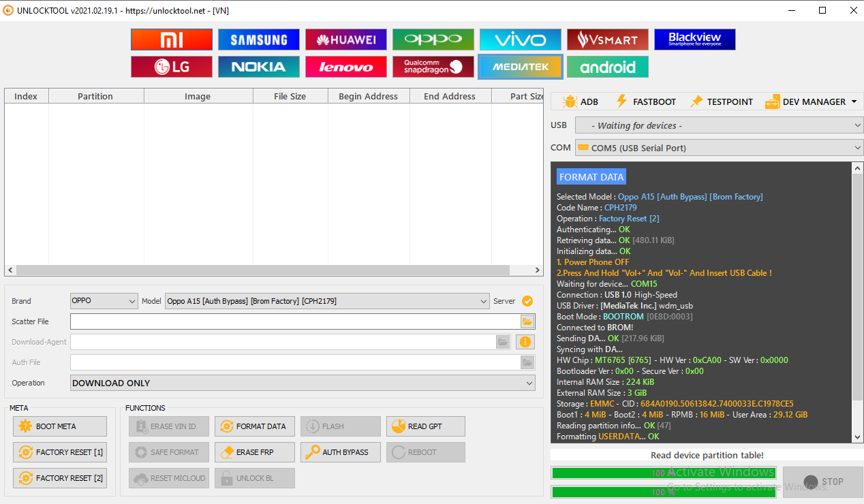Browse for a scatter file
The image size is (864, 504).
tap(527, 321)
